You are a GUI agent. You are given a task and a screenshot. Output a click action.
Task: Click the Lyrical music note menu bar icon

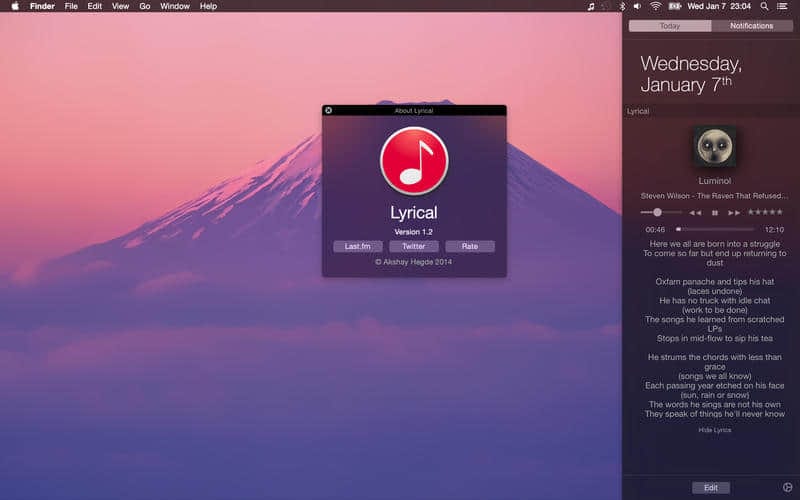[591, 6]
